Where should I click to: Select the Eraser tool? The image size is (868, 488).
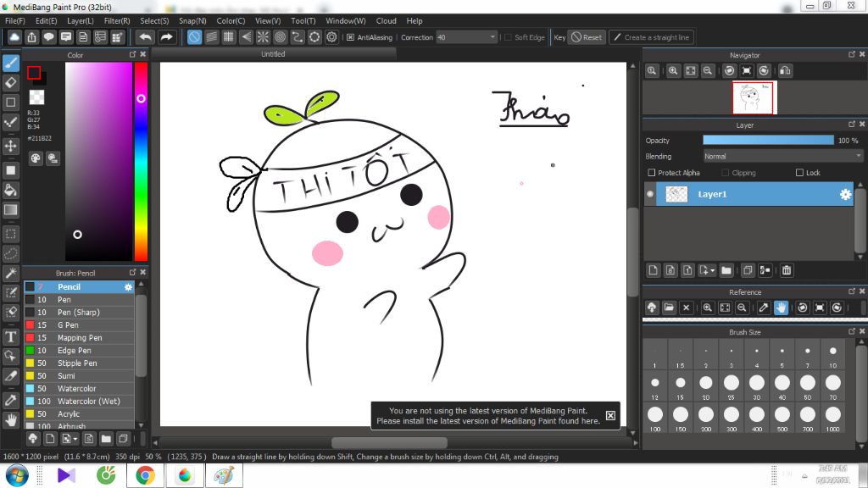(10, 82)
